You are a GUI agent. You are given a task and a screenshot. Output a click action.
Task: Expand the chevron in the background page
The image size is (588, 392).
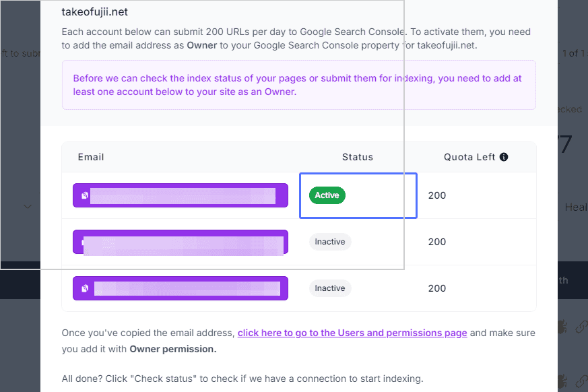[28, 207]
